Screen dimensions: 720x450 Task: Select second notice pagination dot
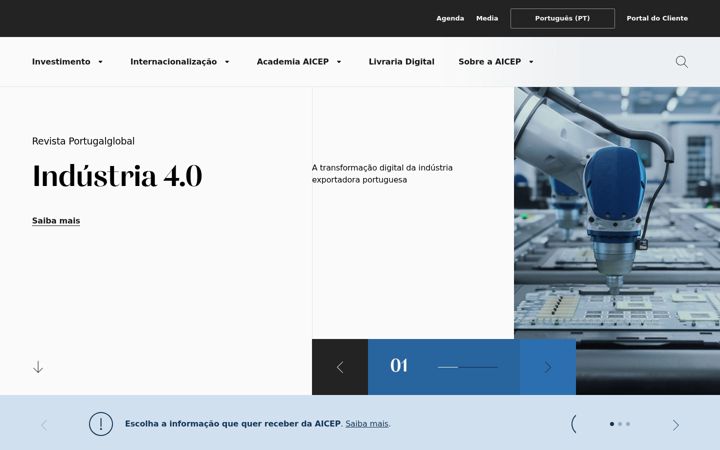pyautogui.click(x=620, y=424)
